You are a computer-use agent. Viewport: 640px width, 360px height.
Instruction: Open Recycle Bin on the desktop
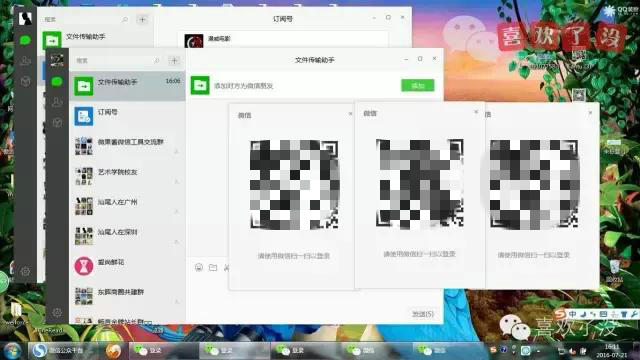coord(614,271)
